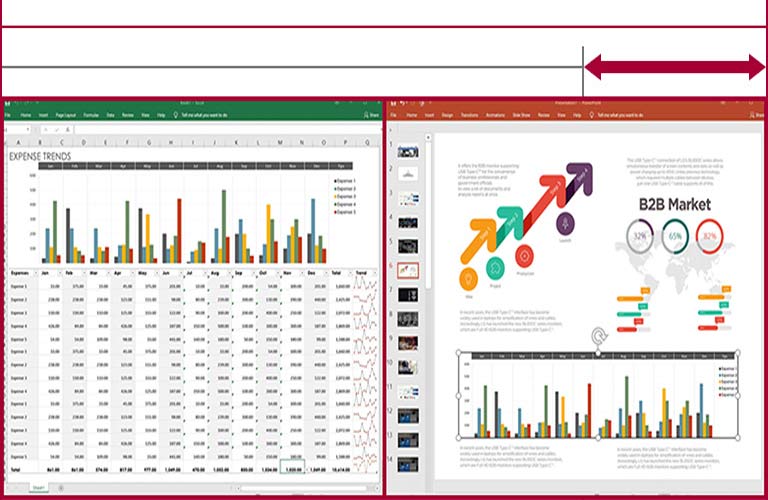Click the Excel Share icon at top right
The width and height of the screenshot is (768, 500).
(372, 116)
